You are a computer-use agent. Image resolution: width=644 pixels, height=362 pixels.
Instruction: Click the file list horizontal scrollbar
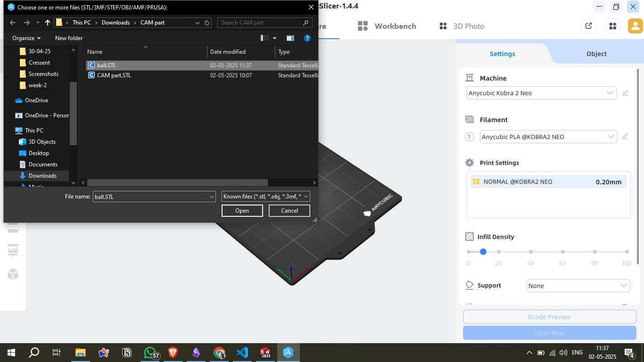point(177,182)
